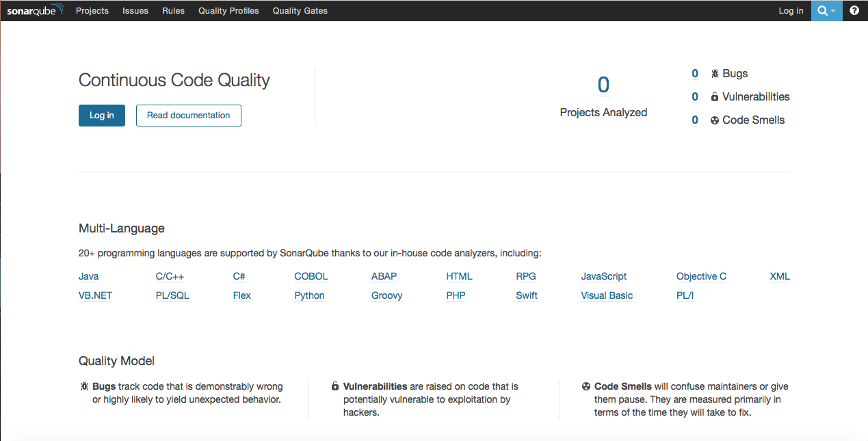Click the Vulnerabilities lock icon in stats

(x=715, y=97)
